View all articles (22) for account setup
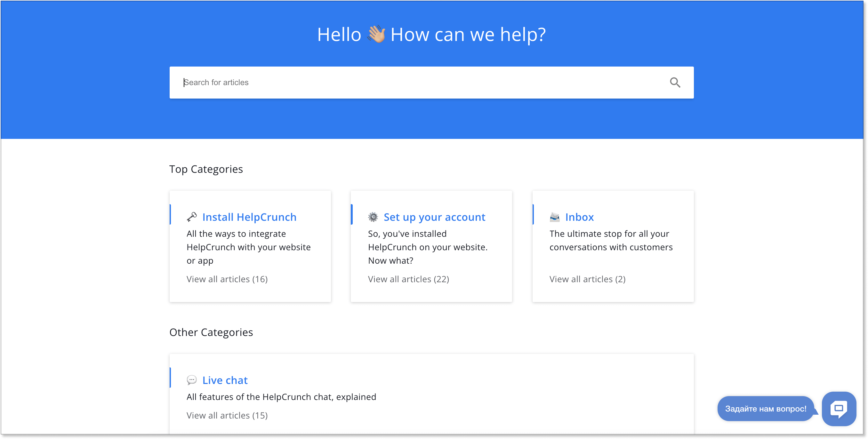 pyautogui.click(x=408, y=279)
